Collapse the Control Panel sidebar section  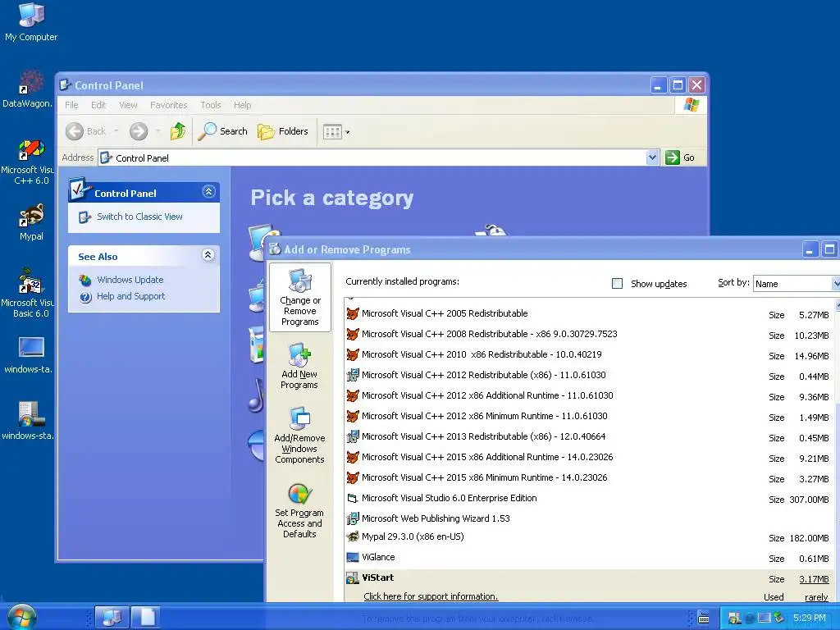coord(208,192)
